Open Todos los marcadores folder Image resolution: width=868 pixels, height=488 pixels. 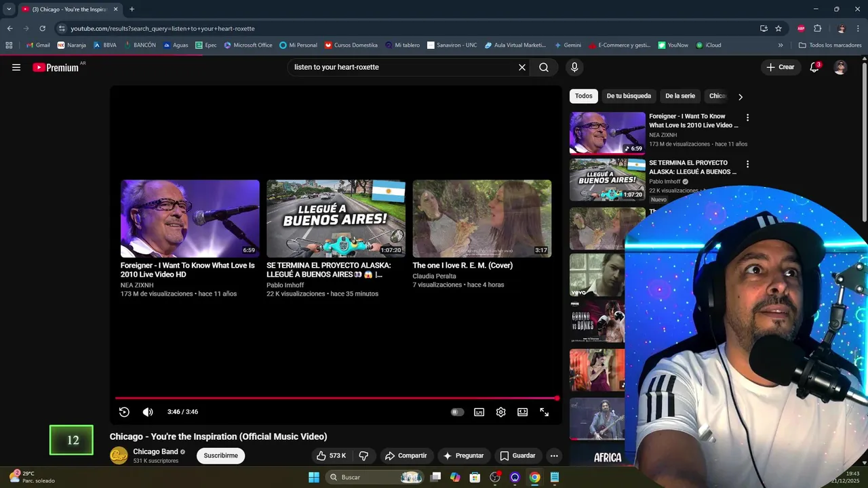click(830, 45)
